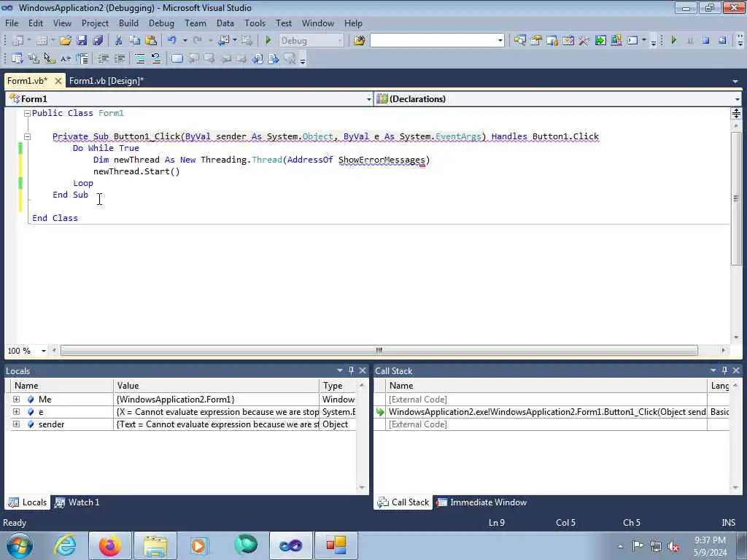
Task: Click Comment Out Selected Lines icon
Action: (140, 58)
